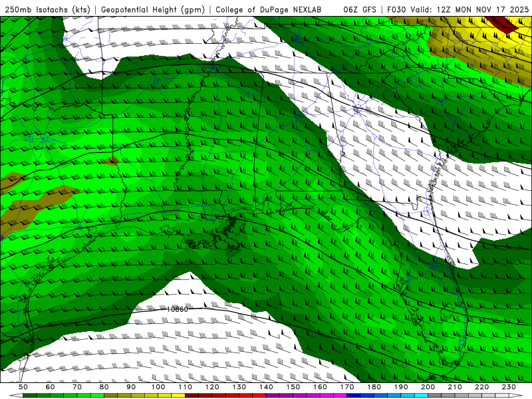Click the '130' value on the color scale
The height and width of the screenshot is (399, 532).
239,387
